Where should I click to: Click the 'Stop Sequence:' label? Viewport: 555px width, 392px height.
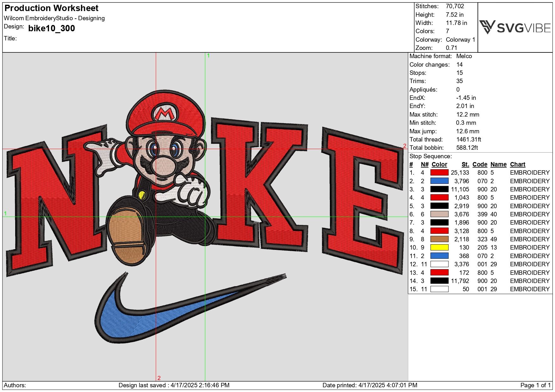[x=430, y=156]
